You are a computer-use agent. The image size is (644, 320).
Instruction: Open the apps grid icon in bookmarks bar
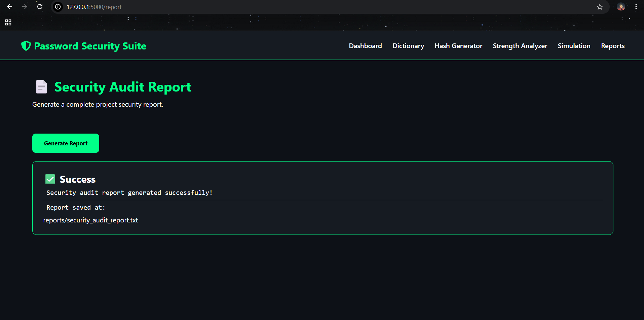point(8,23)
